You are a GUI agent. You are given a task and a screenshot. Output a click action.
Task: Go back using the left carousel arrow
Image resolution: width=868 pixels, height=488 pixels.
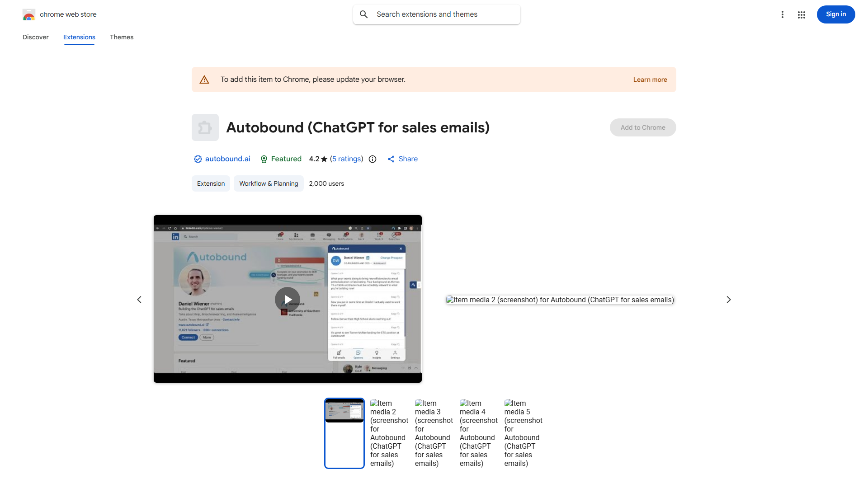[x=139, y=299]
